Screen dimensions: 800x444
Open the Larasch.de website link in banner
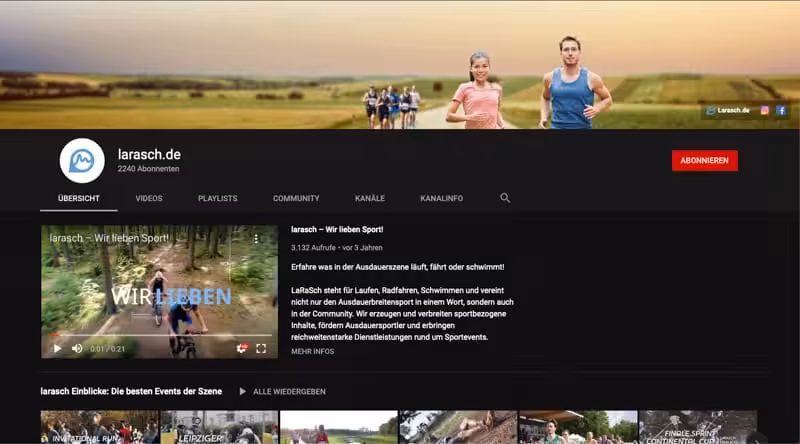tap(728, 110)
